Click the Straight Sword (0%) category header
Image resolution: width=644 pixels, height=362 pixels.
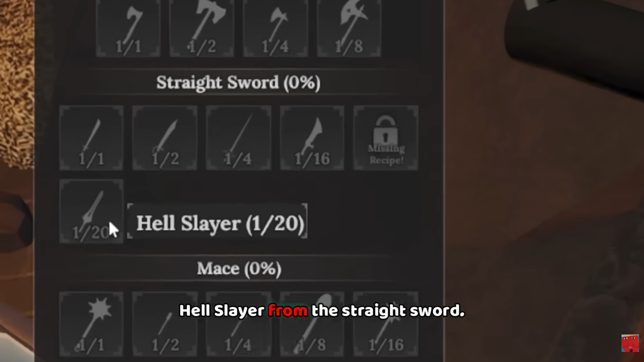pos(238,83)
